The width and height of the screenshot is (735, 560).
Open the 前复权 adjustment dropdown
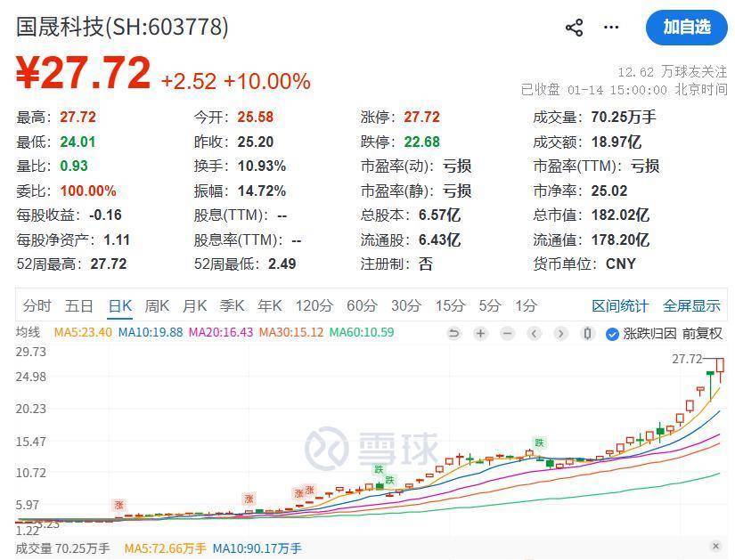coord(702,334)
